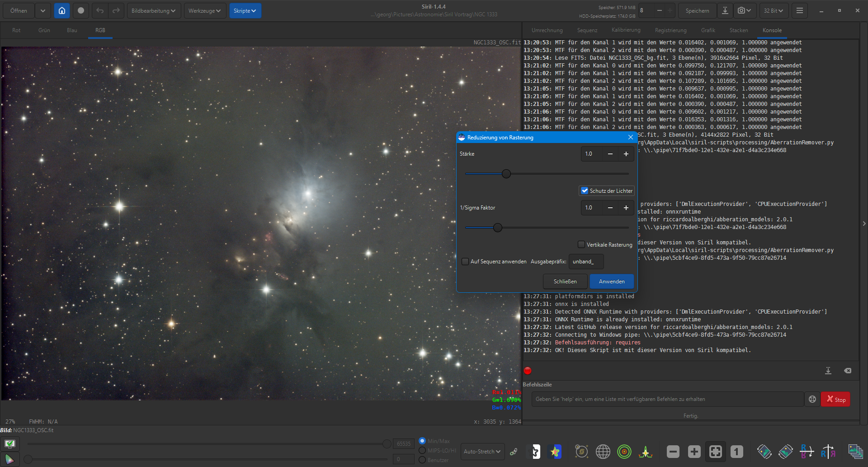This screenshot has height=467, width=868.
Task: Click the red Stop button
Action: pyautogui.click(x=835, y=399)
